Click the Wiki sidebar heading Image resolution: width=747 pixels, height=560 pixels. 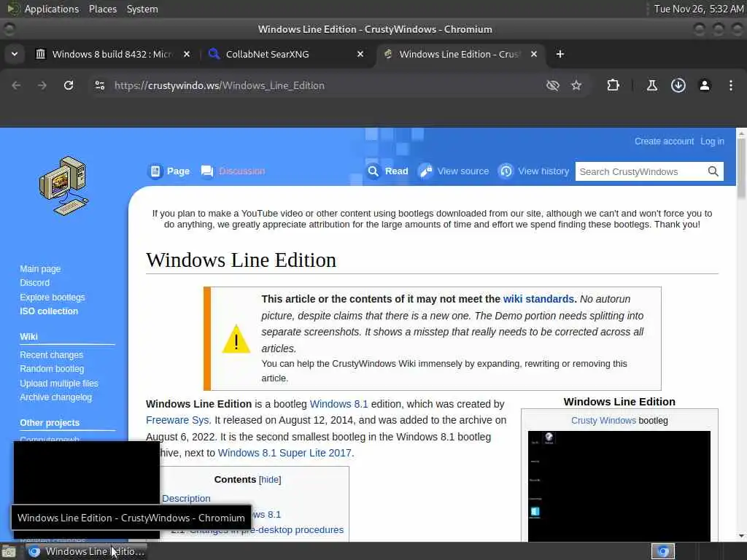coord(28,337)
